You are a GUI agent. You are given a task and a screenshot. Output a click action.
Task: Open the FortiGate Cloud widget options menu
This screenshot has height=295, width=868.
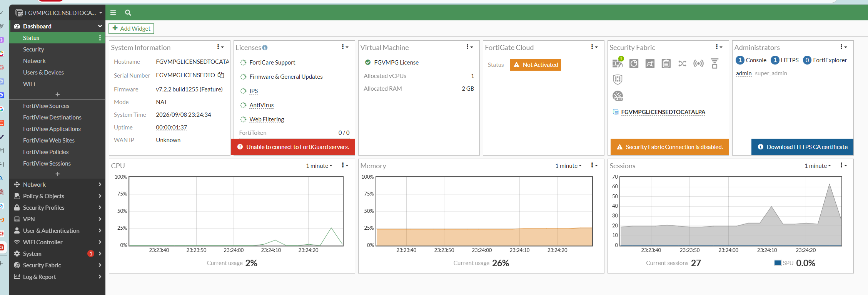594,47
